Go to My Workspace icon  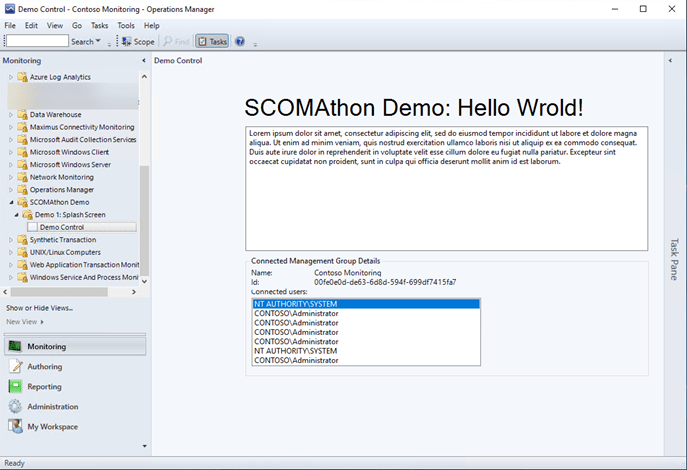pos(15,427)
